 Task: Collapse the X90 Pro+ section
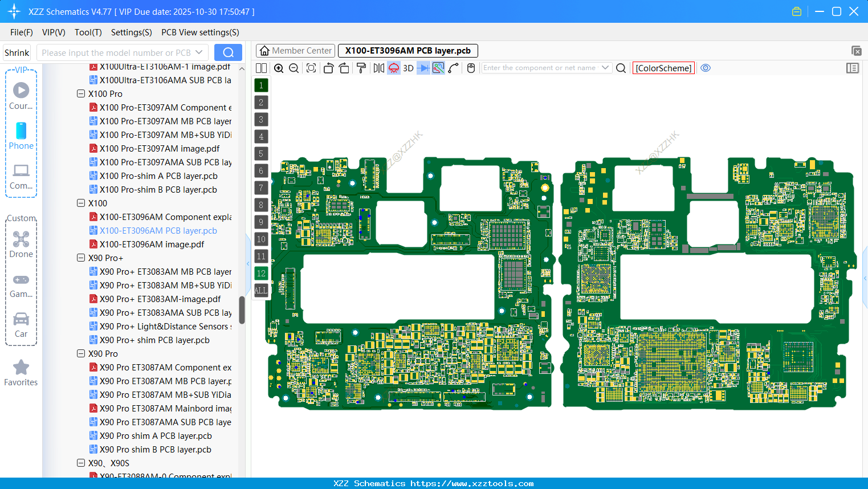[x=81, y=258]
